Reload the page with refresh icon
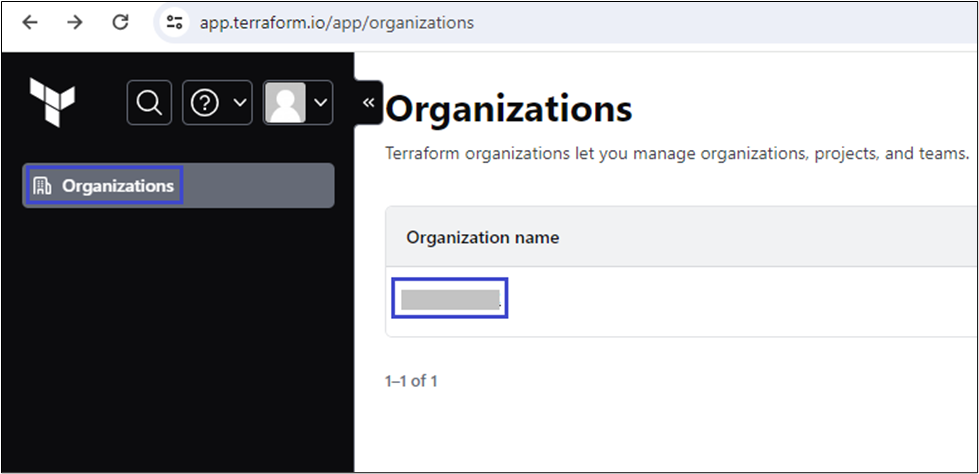 tap(120, 22)
